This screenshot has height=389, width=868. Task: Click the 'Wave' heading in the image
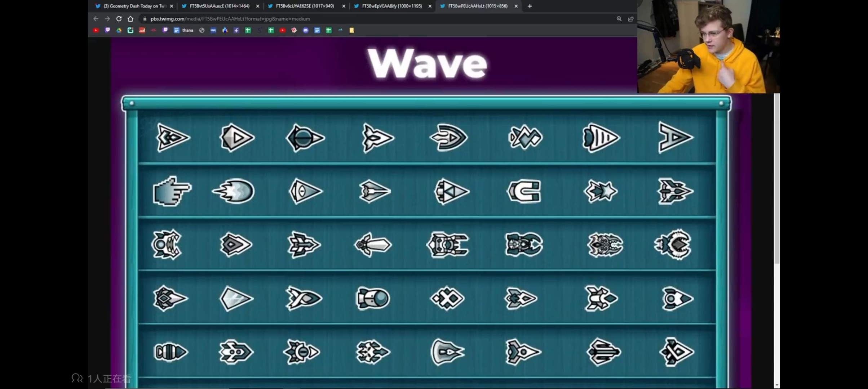click(427, 63)
